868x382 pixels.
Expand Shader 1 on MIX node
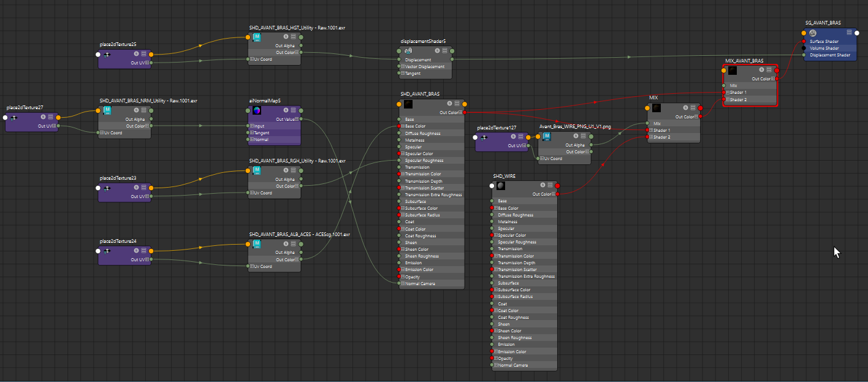651,131
